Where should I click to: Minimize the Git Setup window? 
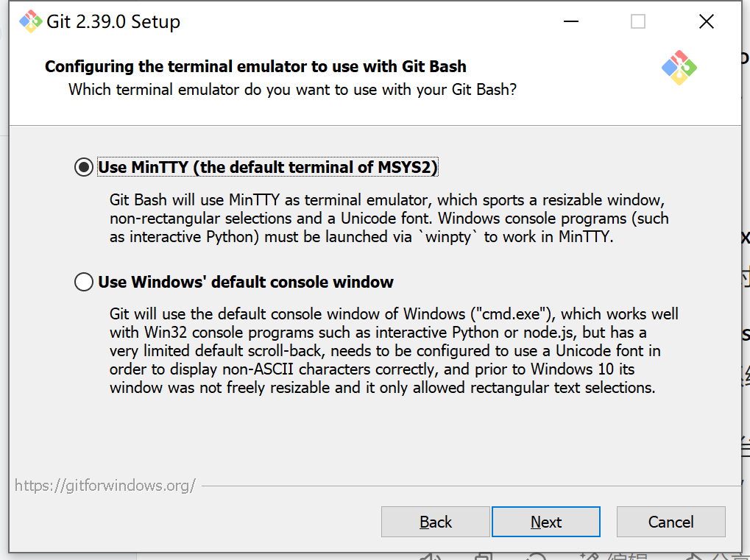pyautogui.click(x=570, y=21)
